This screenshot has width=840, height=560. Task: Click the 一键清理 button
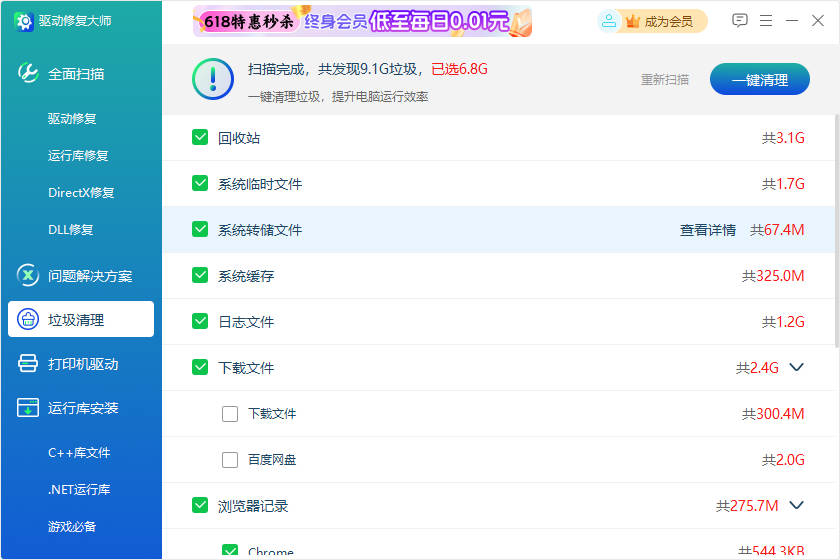[760, 79]
